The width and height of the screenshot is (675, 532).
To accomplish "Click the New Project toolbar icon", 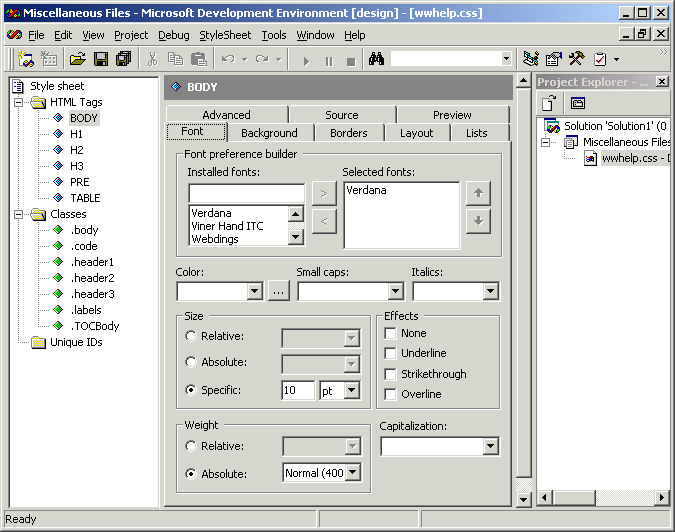I will (x=25, y=59).
